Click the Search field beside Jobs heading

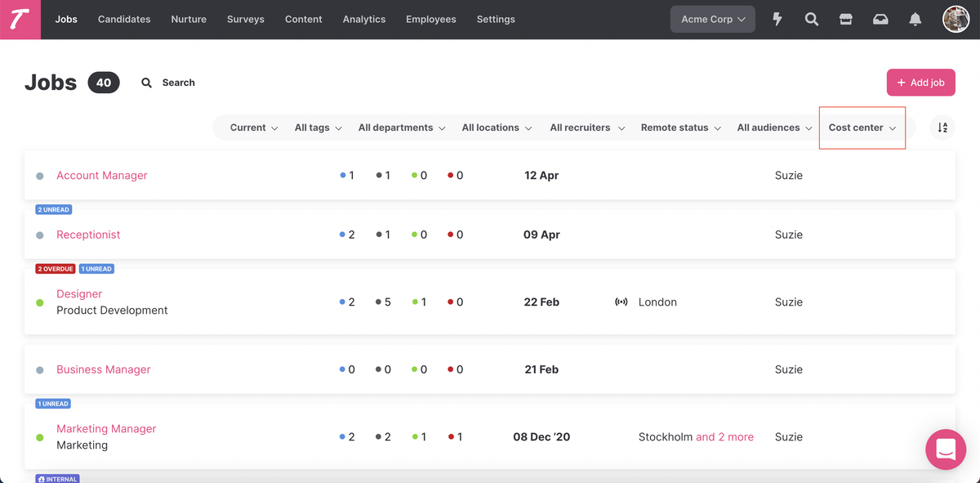coord(169,83)
